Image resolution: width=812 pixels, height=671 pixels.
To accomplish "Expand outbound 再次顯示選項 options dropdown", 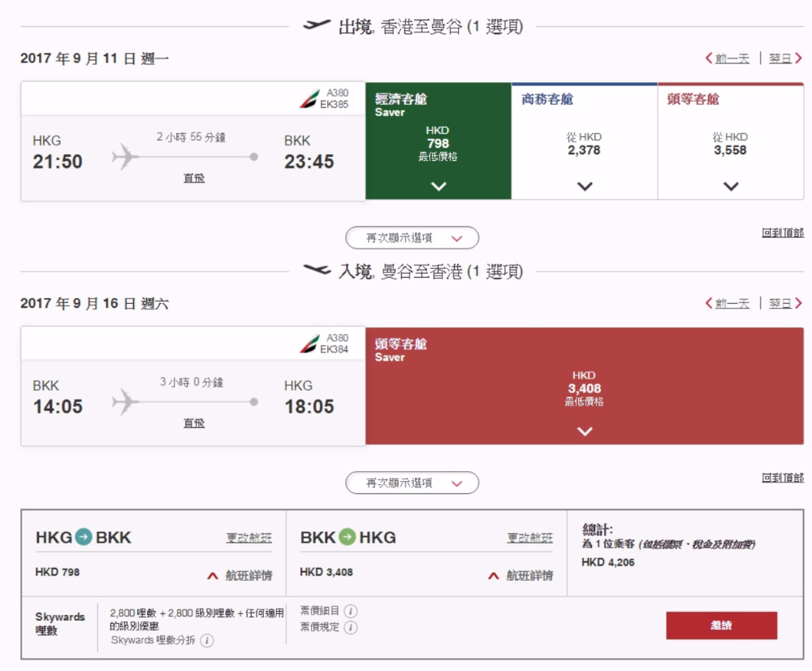I will [412, 238].
